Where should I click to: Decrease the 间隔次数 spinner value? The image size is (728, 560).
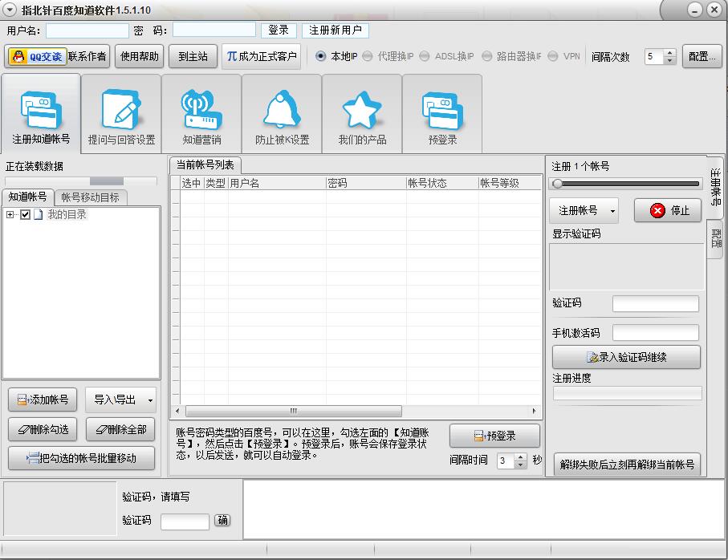669,60
